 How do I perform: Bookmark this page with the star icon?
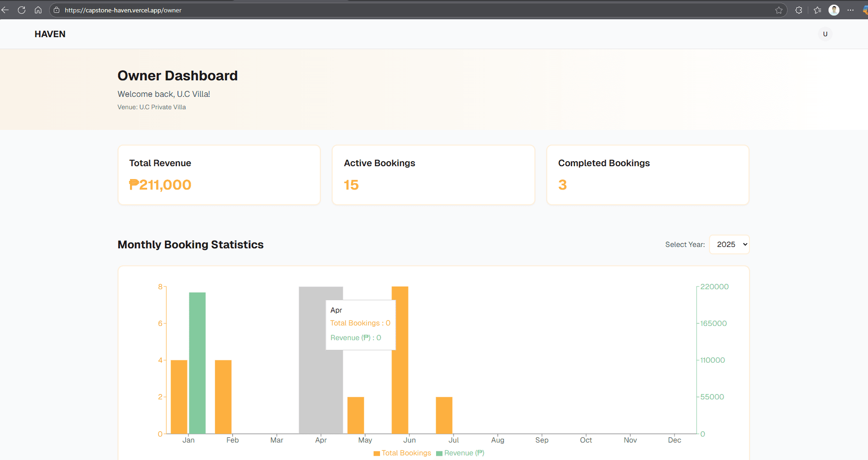tap(779, 10)
